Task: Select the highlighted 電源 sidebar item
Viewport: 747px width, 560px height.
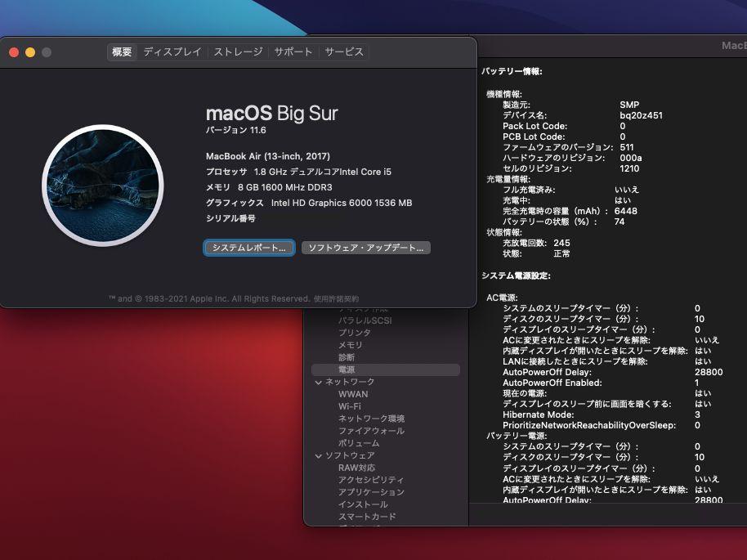Action: (386, 370)
